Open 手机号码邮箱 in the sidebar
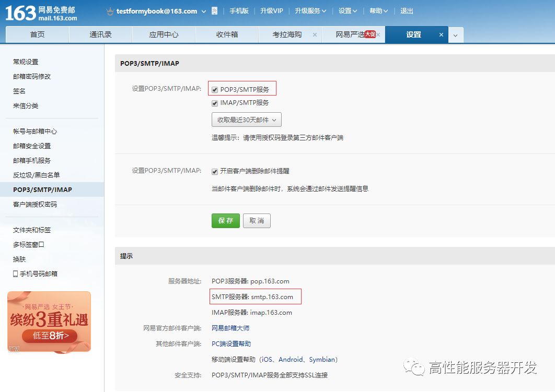 pyautogui.click(x=35, y=274)
